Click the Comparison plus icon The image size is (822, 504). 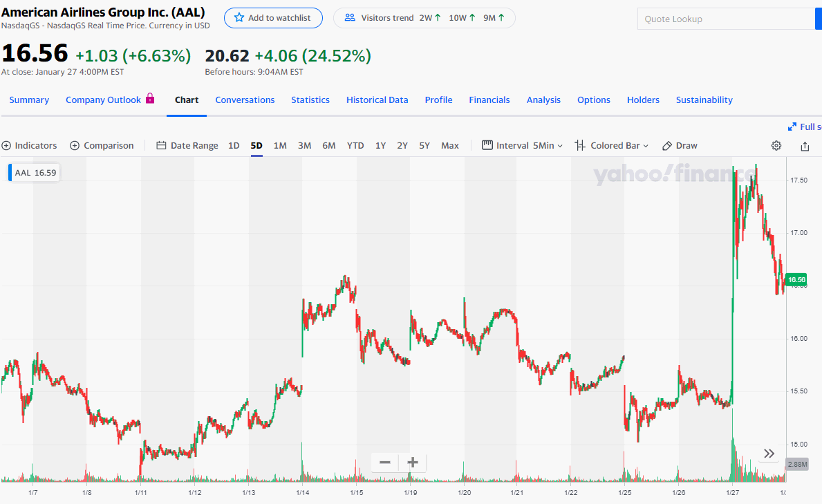click(x=75, y=146)
